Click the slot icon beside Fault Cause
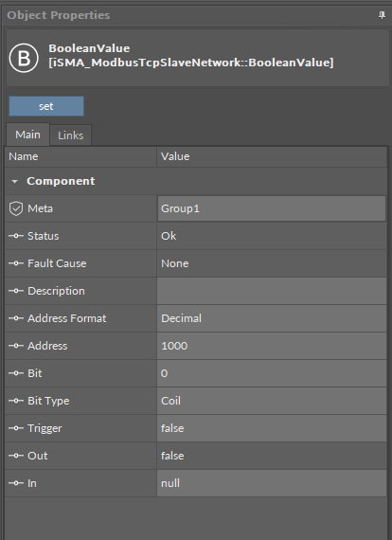Viewport: 392px width, 540px height. (x=16, y=263)
